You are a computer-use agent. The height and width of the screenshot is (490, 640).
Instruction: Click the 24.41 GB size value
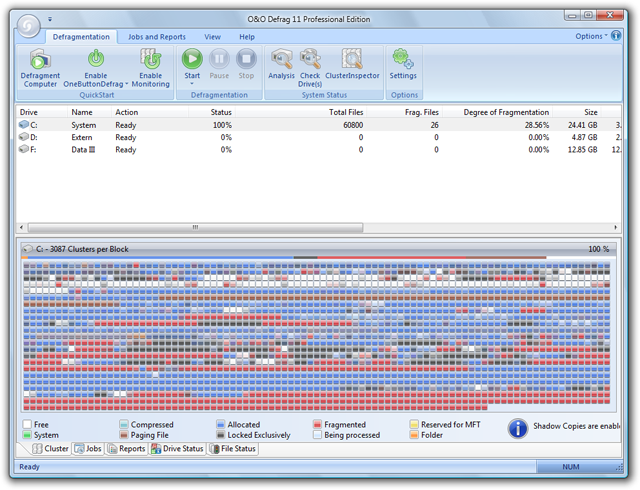(x=582, y=125)
